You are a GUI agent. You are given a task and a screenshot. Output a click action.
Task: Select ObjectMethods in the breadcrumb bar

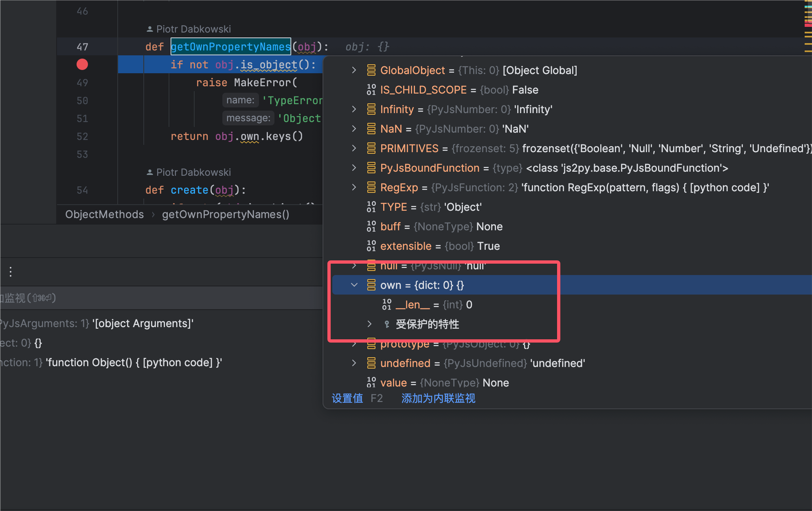[104, 214]
